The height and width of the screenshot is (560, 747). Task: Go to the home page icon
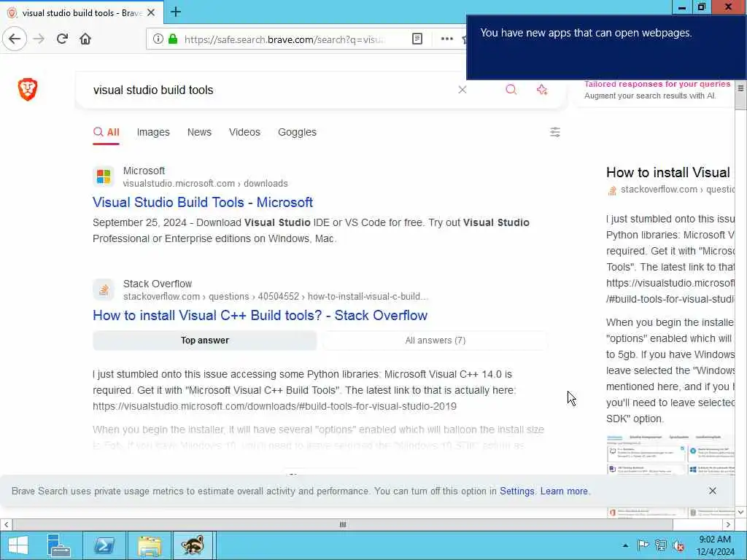85,39
